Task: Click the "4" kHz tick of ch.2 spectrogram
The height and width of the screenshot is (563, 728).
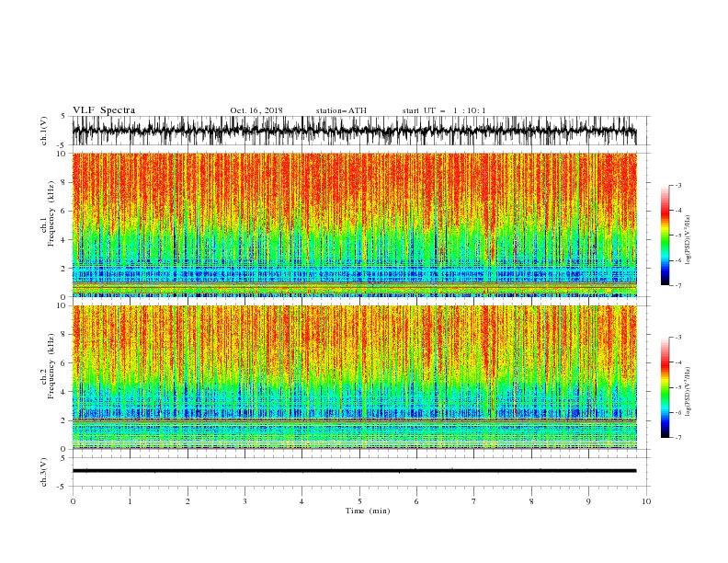Action: pos(63,392)
